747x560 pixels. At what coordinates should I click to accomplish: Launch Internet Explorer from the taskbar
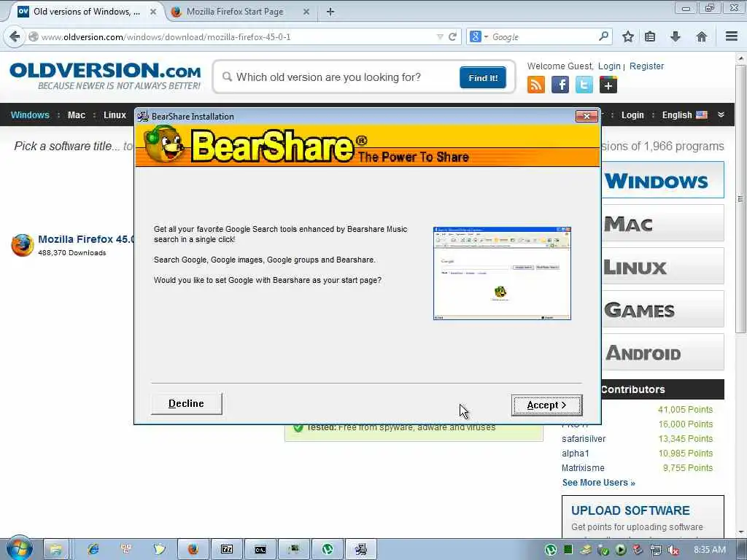tap(93, 549)
